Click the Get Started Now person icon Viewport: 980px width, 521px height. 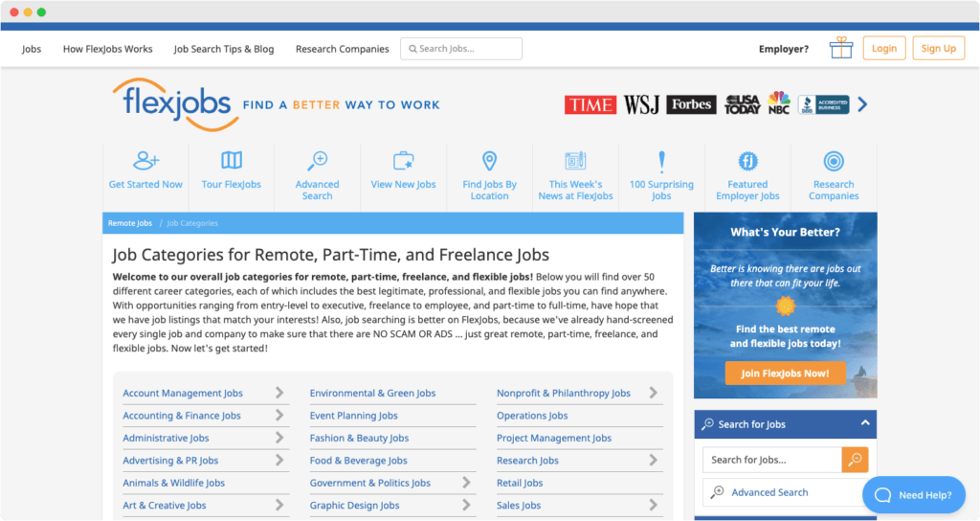coord(145,161)
